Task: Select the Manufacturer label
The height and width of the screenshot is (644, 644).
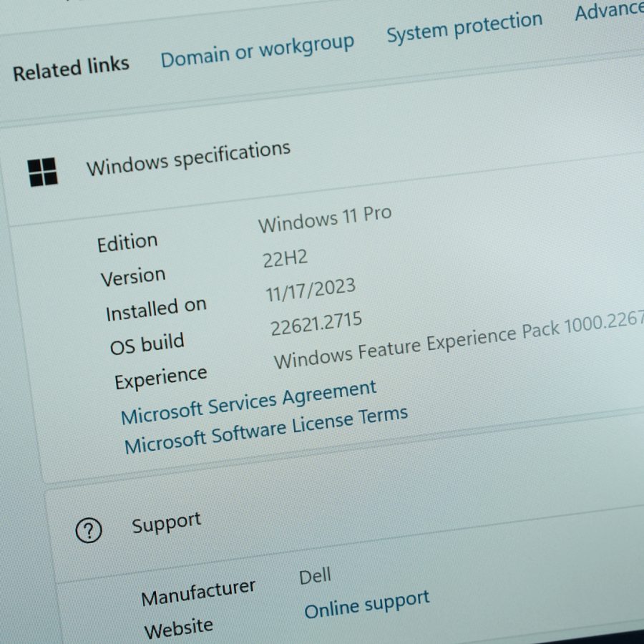Action: (x=198, y=592)
